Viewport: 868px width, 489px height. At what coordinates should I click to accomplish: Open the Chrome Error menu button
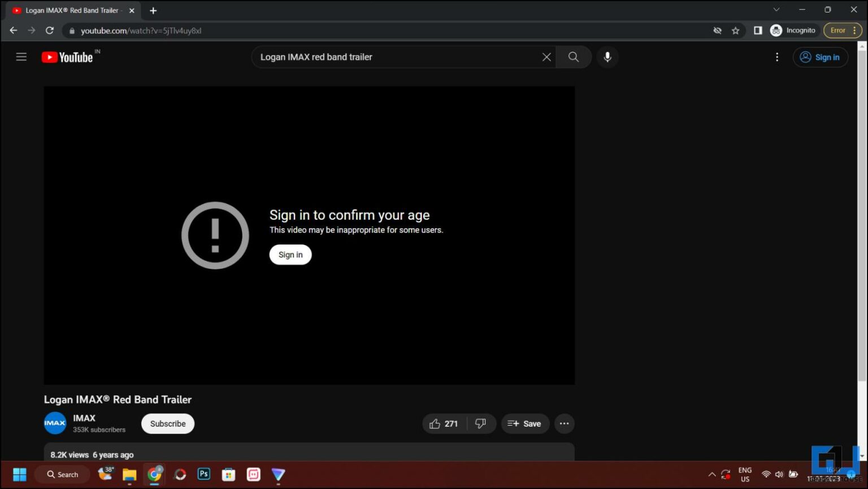click(843, 30)
